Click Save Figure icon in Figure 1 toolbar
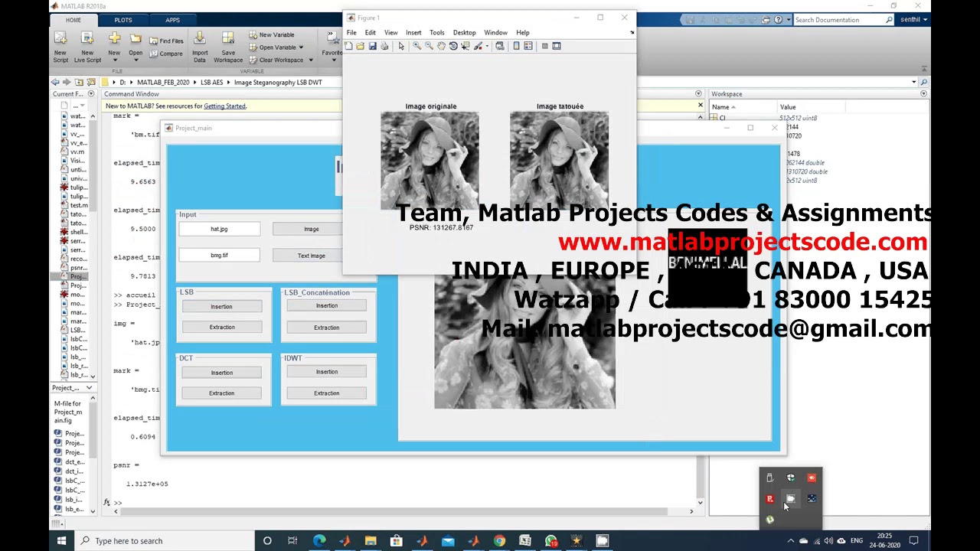This screenshot has height=551, width=980. 372,46
